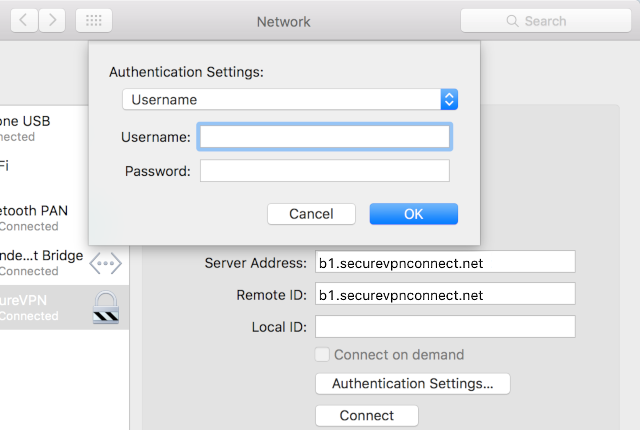Go back with the left arrow button
This screenshot has height=430, width=640.
pyautogui.click(x=24, y=20)
